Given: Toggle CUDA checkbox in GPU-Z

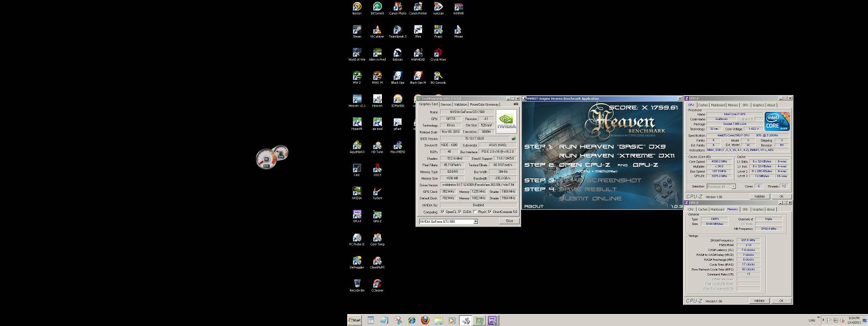Looking at the screenshot, I should [460, 212].
